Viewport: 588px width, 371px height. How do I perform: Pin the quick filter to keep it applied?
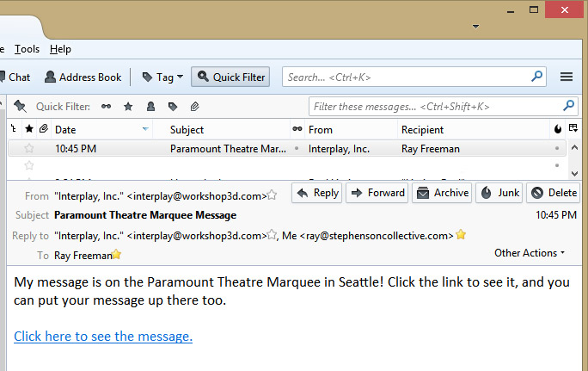(20, 107)
